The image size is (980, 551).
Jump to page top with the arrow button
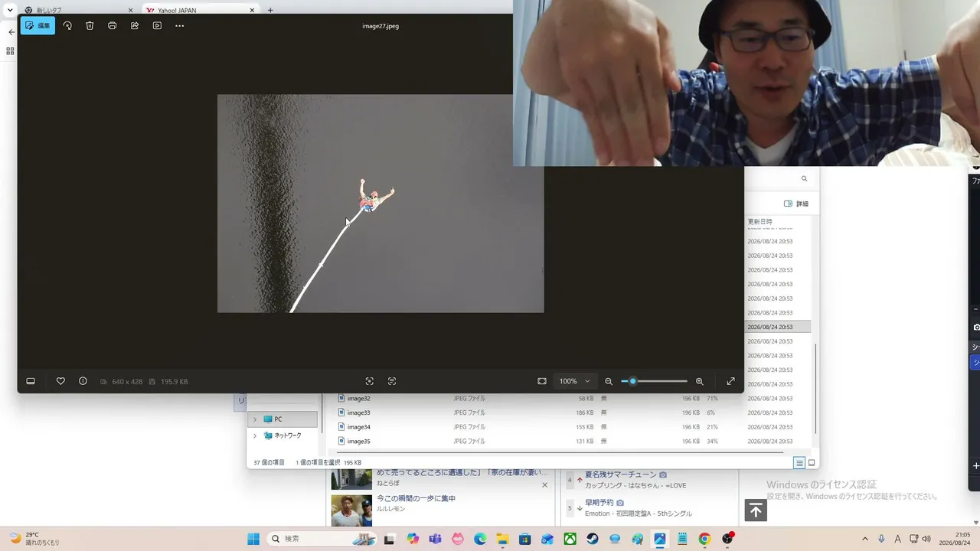756,510
